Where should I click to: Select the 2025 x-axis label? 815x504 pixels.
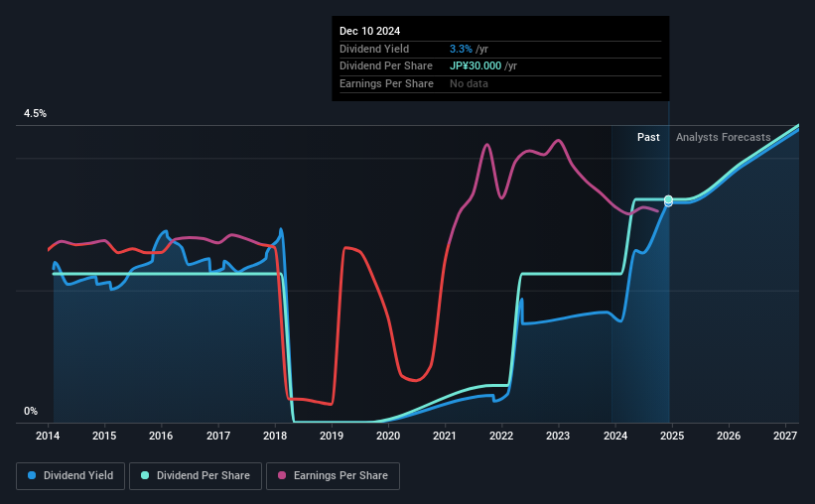tap(672, 436)
